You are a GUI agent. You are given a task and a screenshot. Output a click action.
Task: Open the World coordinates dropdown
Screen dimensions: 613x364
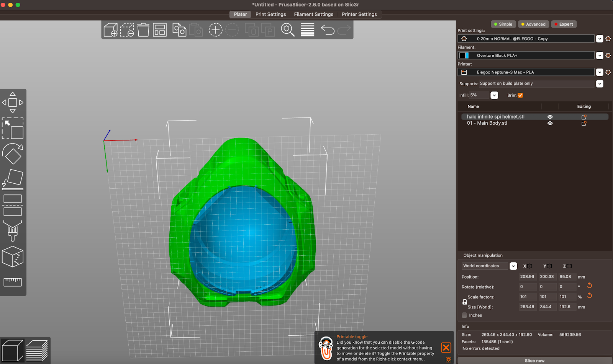(513, 266)
